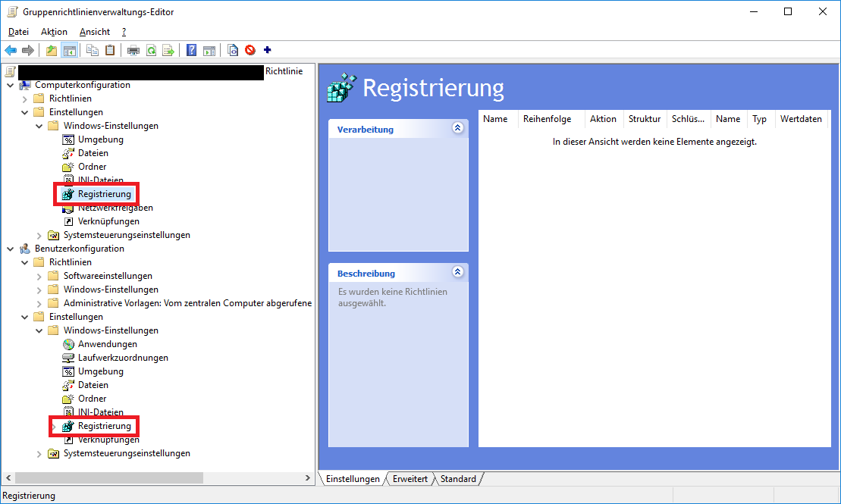Image resolution: width=841 pixels, height=504 pixels.
Task: Collapse the Beschreibung panel
Action: click(x=457, y=272)
